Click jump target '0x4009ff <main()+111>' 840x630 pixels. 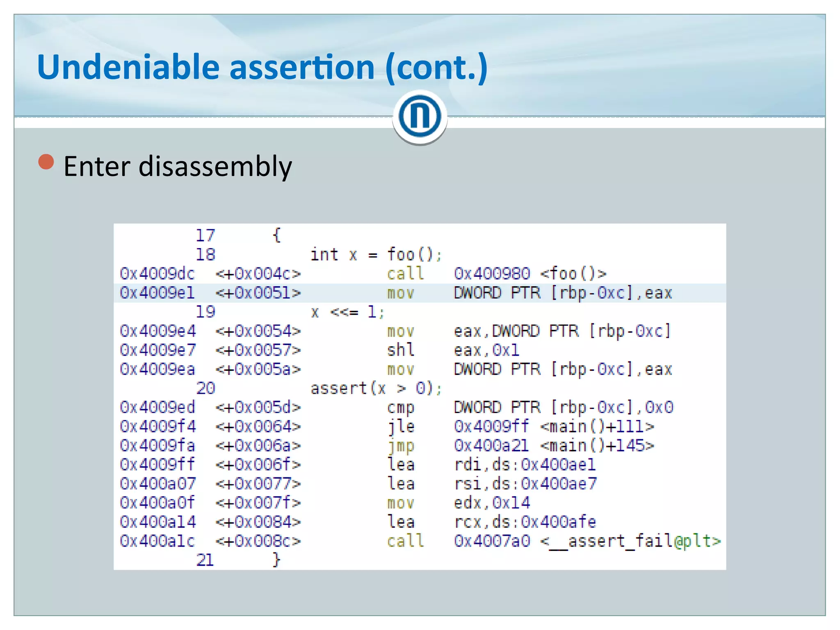554,427
